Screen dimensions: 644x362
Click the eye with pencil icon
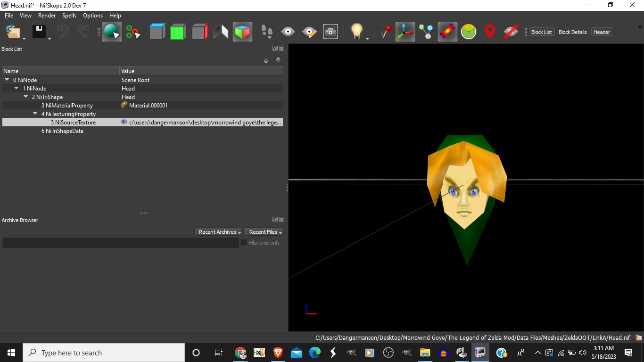coord(309,32)
